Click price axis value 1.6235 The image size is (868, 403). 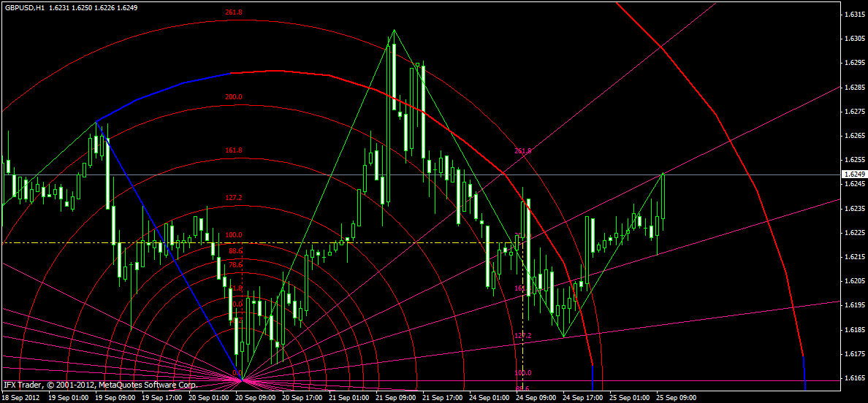[854, 208]
